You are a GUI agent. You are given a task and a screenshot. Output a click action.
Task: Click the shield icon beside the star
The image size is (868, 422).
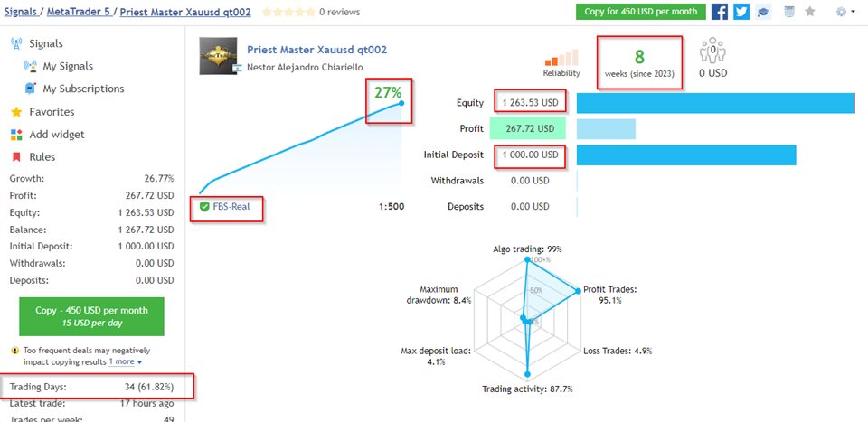788,12
